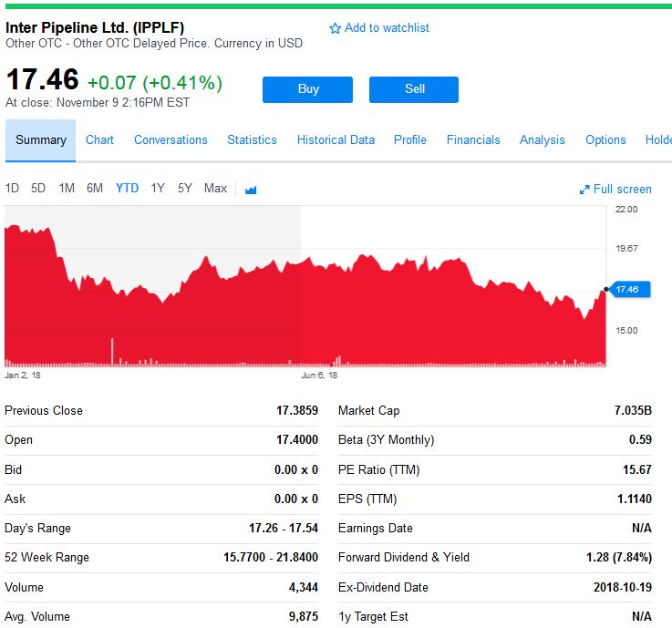Click the Ex-Dividend Date 2018-10-19
The height and width of the screenshot is (628, 672).
coord(623,587)
